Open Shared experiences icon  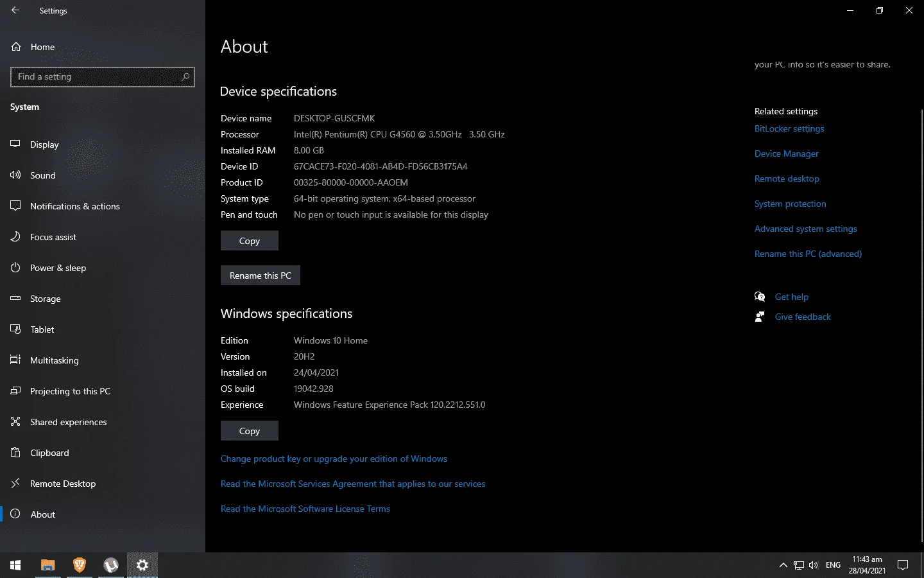point(15,422)
